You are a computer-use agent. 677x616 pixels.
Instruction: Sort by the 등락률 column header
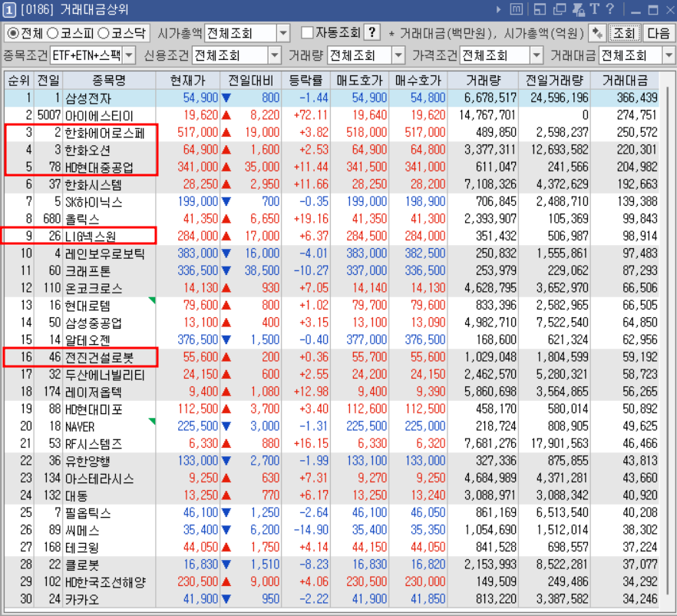pyautogui.click(x=305, y=81)
